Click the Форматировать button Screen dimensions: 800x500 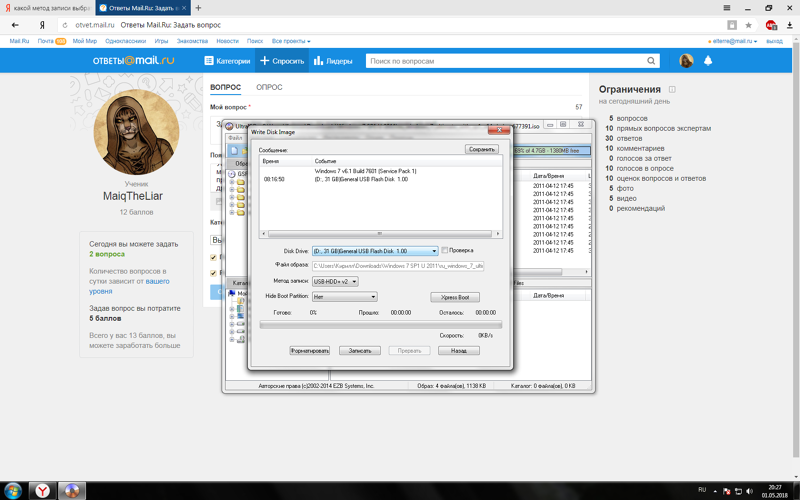click(310, 351)
